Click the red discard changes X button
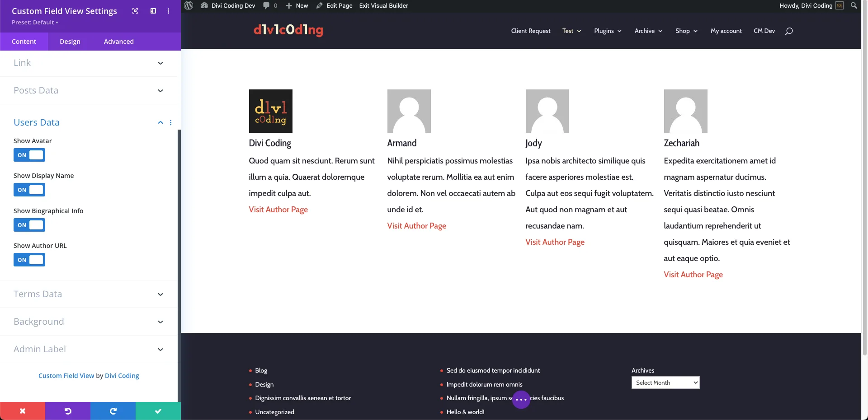Viewport: 868px width, 420px height. pyautogui.click(x=23, y=411)
